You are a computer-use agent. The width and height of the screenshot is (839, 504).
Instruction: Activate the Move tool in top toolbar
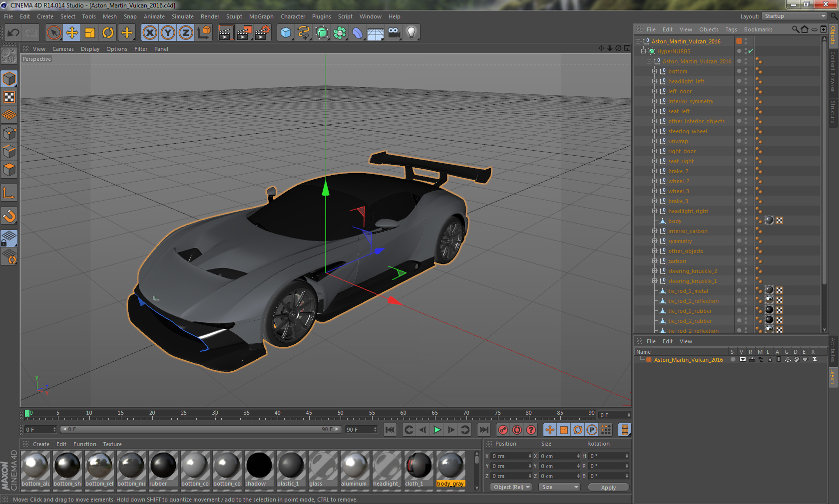tap(72, 33)
